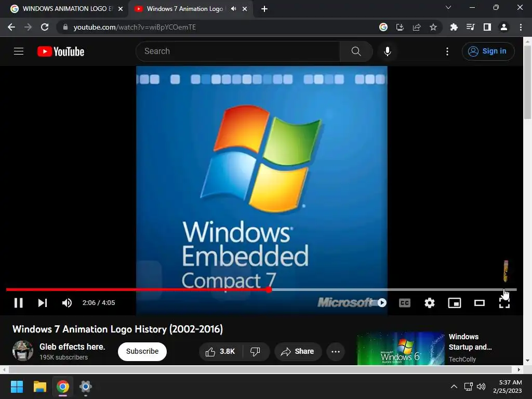The width and height of the screenshot is (532, 399).
Task: Mute the video volume speaker icon
Action: tap(67, 303)
